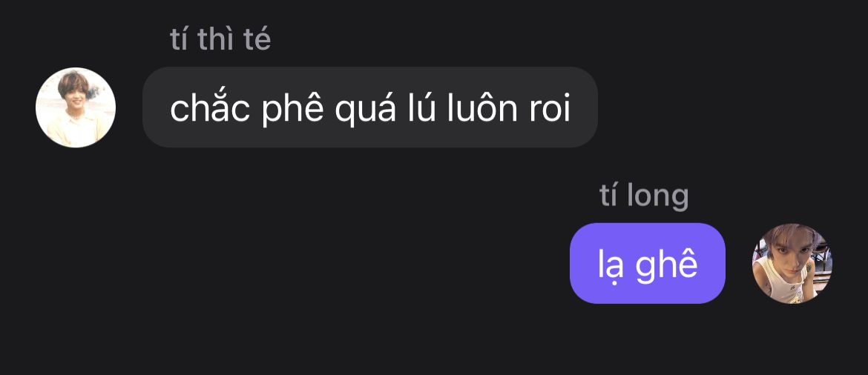Viewport: 868px width, 375px height.
Task: Choose the incoming message from tí thì té
Action: click(369, 107)
